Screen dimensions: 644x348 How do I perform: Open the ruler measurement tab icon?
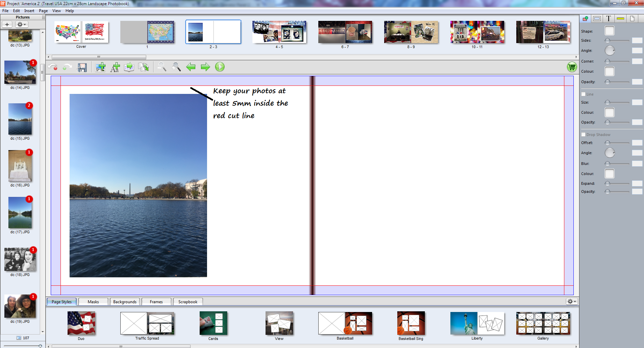pos(620,19)
